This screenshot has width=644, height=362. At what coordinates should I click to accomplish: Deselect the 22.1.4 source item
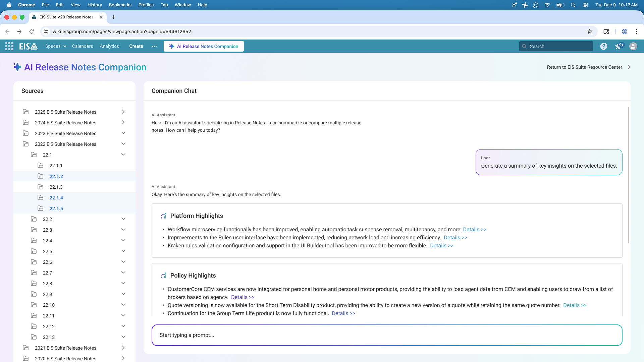click(56, 198)
